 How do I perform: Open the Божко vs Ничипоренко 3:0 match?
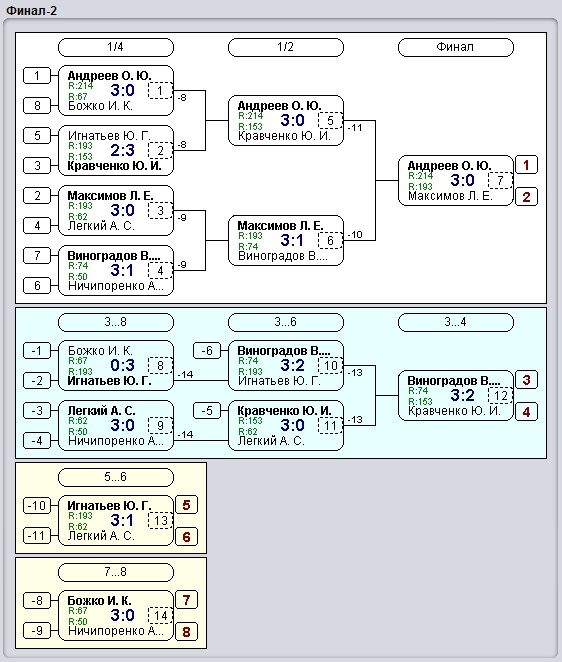pyautogui.click(x=116, y=616)
